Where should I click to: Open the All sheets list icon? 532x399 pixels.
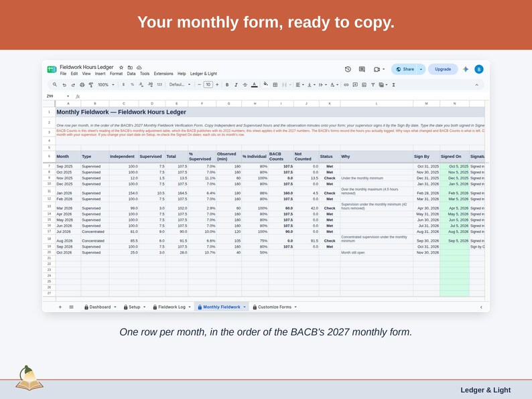[71, 307]
